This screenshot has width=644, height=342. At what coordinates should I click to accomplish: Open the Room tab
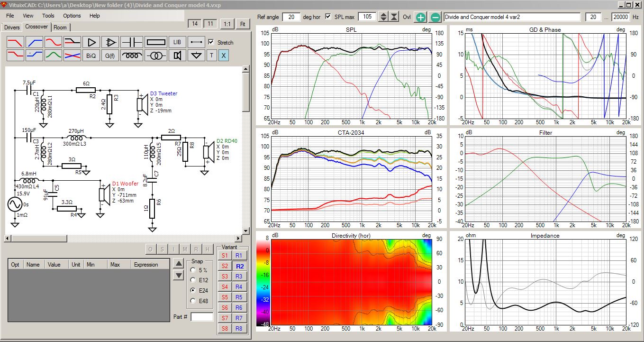[x=60, y=28]
